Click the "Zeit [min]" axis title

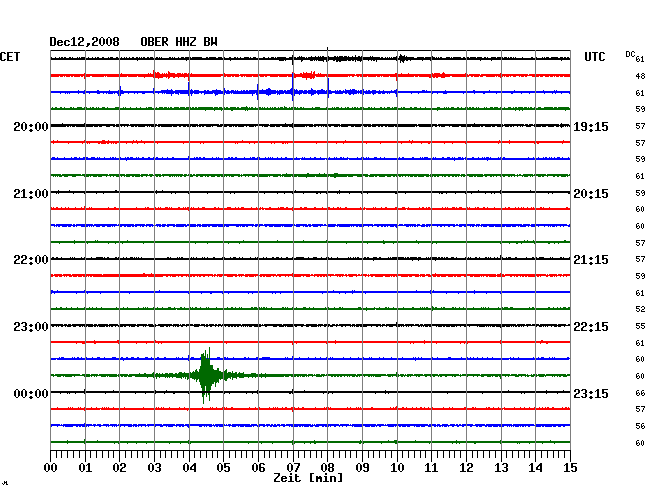coord(308,478)
